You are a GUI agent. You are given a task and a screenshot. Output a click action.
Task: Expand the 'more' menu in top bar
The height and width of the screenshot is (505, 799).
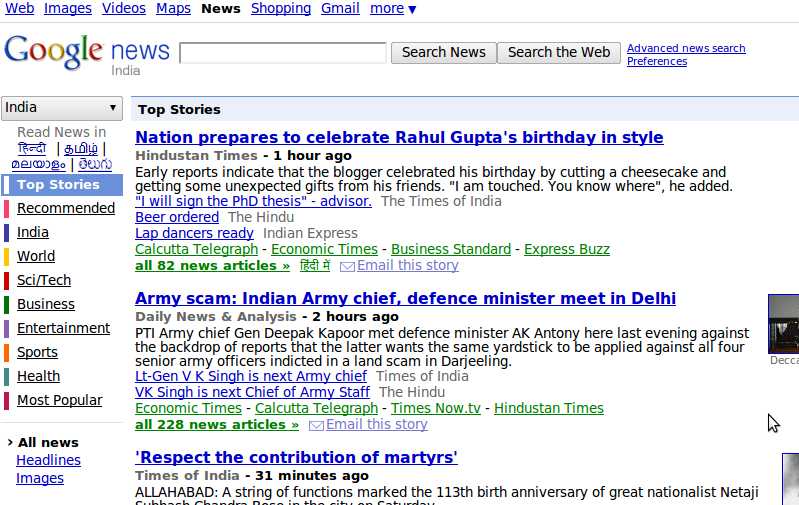coord(393,9)
